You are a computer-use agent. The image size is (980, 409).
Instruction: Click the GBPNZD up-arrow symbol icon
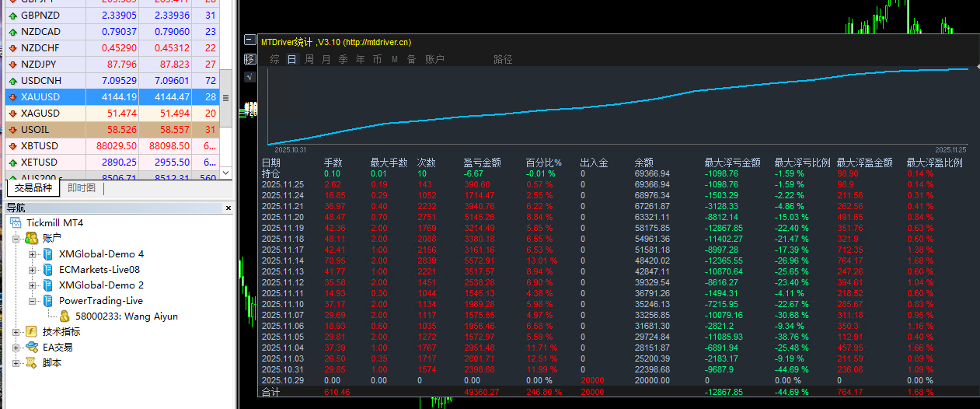point(12,16)
